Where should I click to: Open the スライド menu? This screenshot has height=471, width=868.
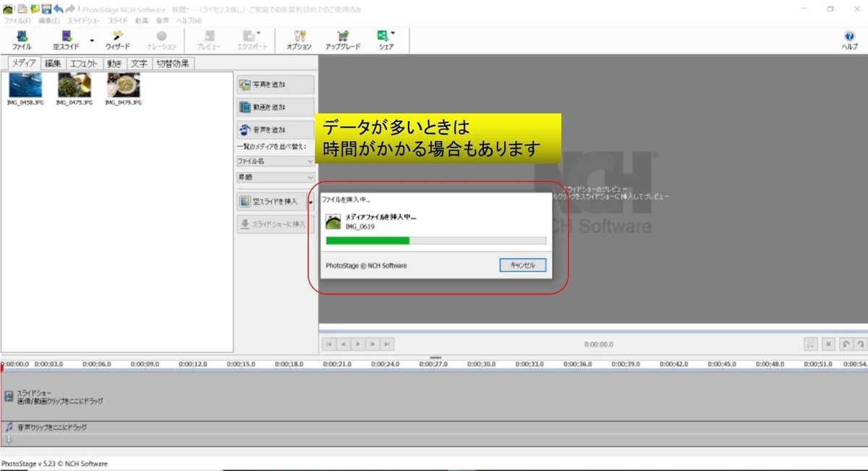(x=118, y=21)
